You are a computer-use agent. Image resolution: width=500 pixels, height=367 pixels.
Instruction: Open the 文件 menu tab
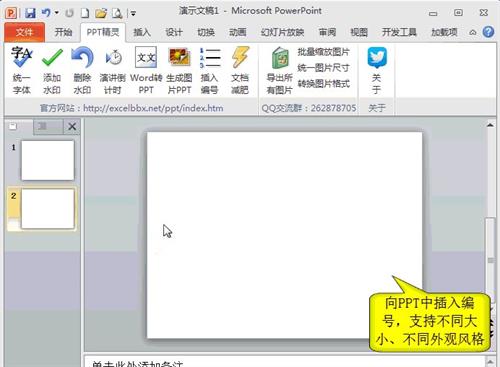[x=24, y=32]
